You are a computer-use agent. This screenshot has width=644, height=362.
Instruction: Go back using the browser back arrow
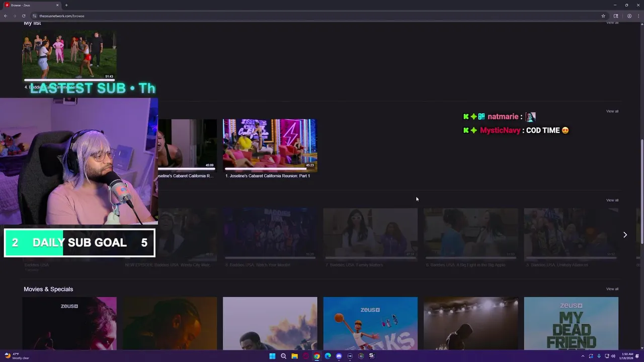(x=6, y=16)
